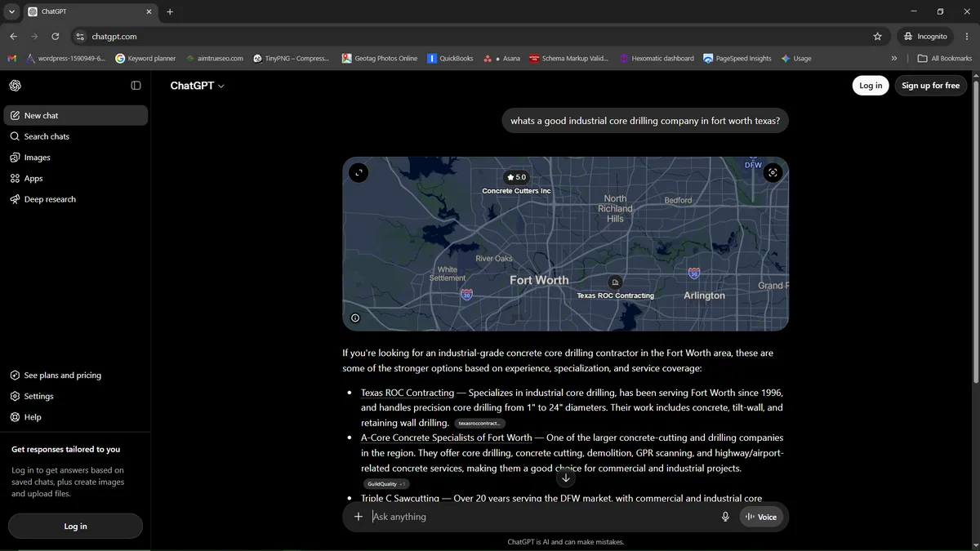Click the scroll-to-bottom arrow button

566,478
